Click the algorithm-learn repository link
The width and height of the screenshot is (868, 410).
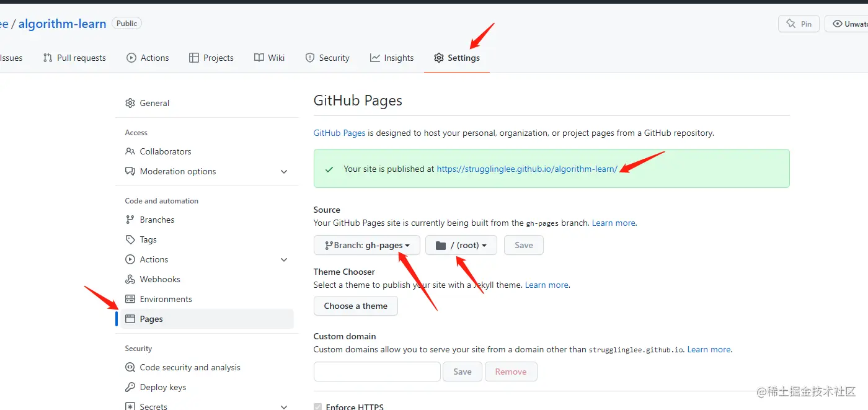pyautogui.click(x=62, y=24)
